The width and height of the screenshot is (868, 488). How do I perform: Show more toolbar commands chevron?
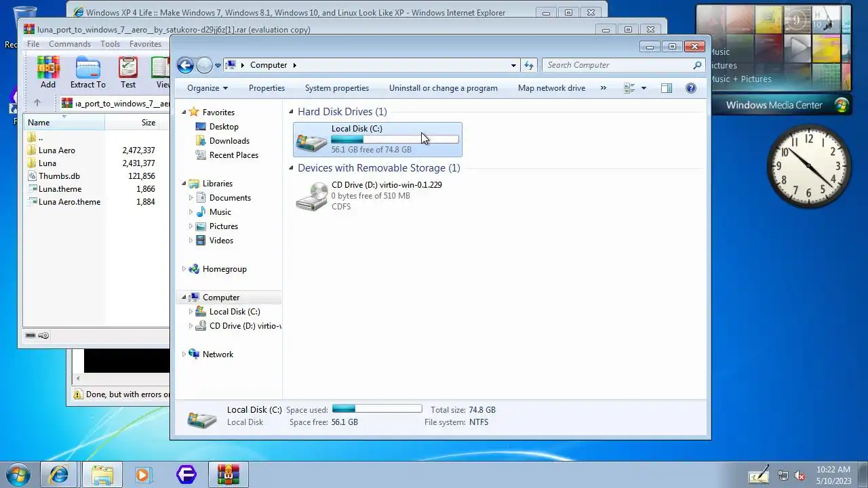(604, 88)
